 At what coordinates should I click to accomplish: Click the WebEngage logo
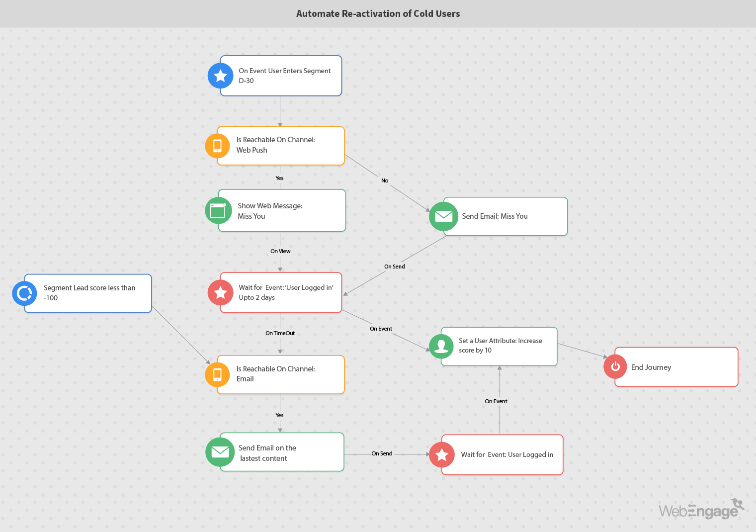pos(701,510)
